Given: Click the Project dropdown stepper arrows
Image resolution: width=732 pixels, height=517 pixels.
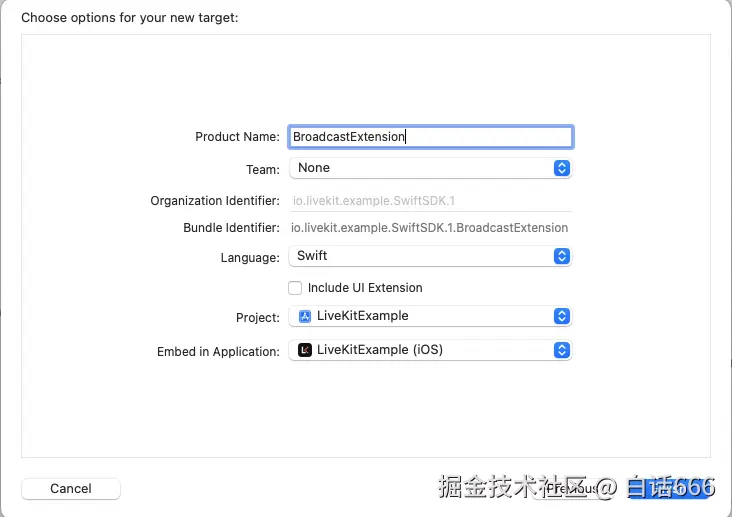Looking at the screenshot, I should coord(562,316).
